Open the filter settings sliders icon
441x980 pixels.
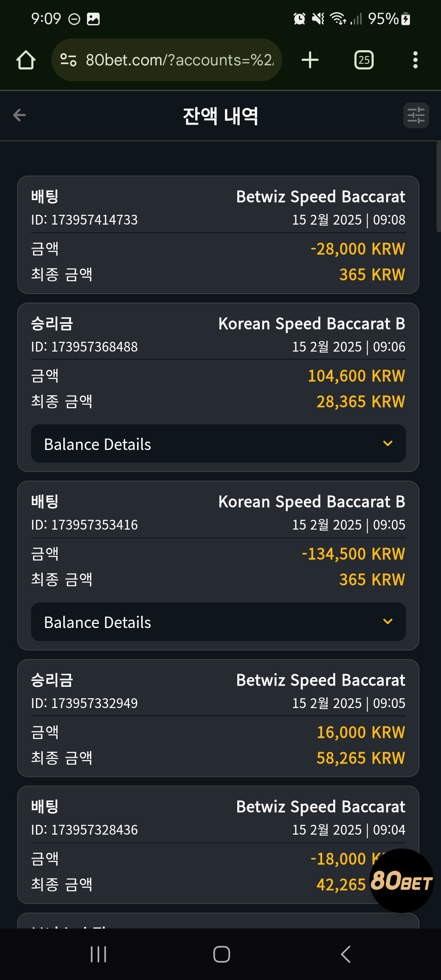point(416,115)
